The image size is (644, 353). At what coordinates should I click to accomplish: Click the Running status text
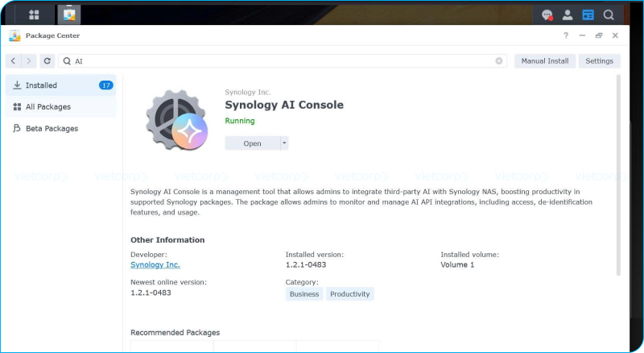(240, 121)
